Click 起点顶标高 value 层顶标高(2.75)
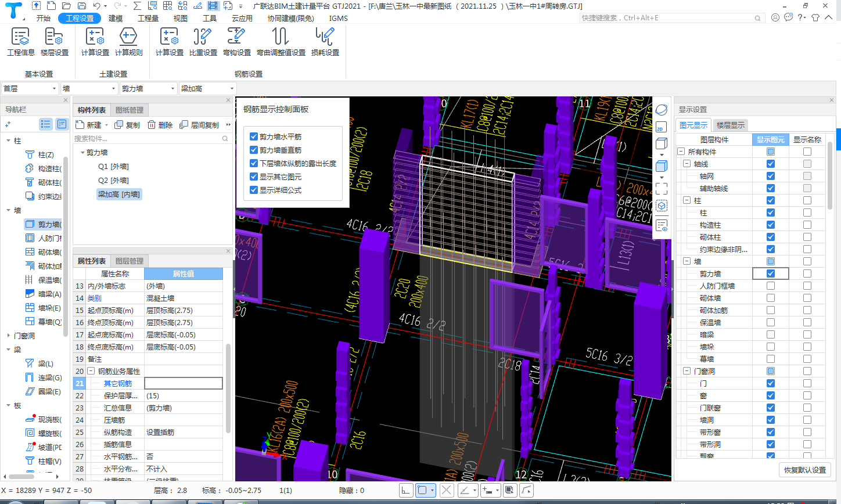841x504 pixels. click(184, 311)
